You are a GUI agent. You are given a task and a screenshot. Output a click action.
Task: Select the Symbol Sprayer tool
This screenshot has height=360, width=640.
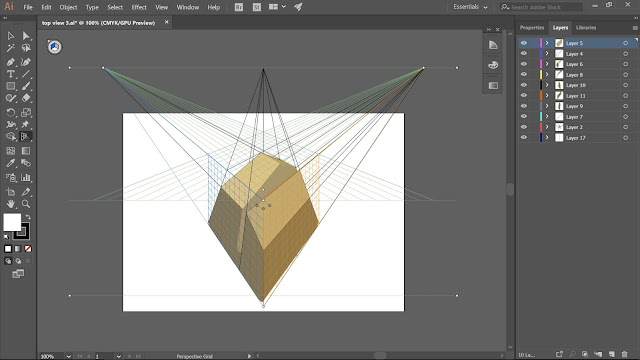coord(11,178)
